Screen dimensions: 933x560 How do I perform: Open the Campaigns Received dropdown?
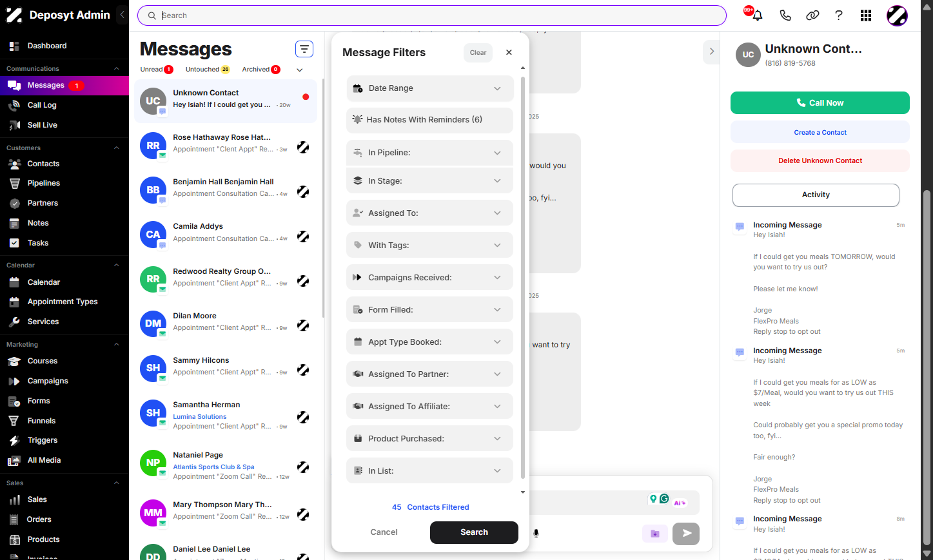(x=429, y=277)
